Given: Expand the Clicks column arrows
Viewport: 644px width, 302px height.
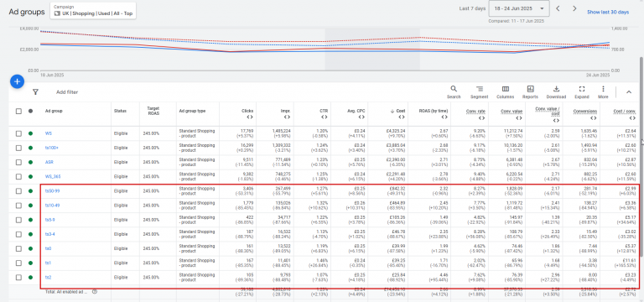Looking at the screenshot, I should pyautogui.click(x=250, y=117).
